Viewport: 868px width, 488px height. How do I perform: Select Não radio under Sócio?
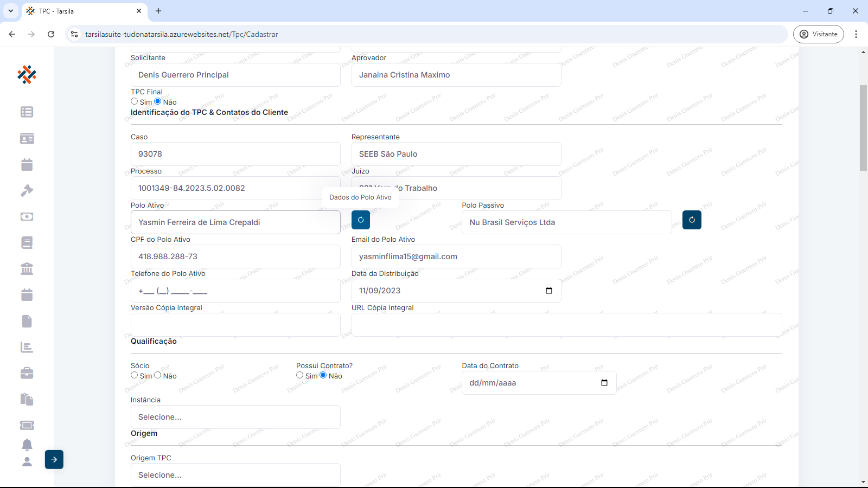pyautogui.click(x=158, y=375)
